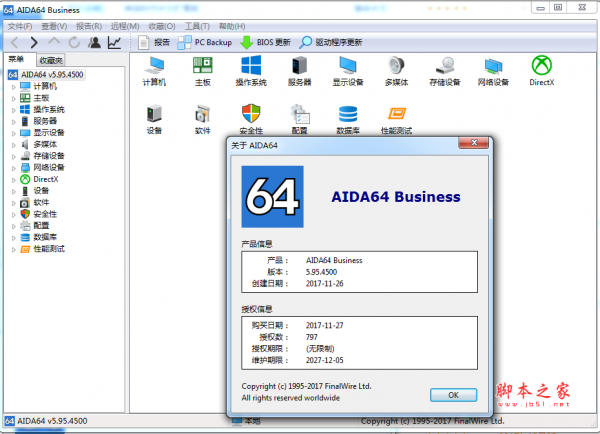The image size is (600, 434).
Task: Open the 多媒体 speaker icon in main panel
Action: click(396, 70)
